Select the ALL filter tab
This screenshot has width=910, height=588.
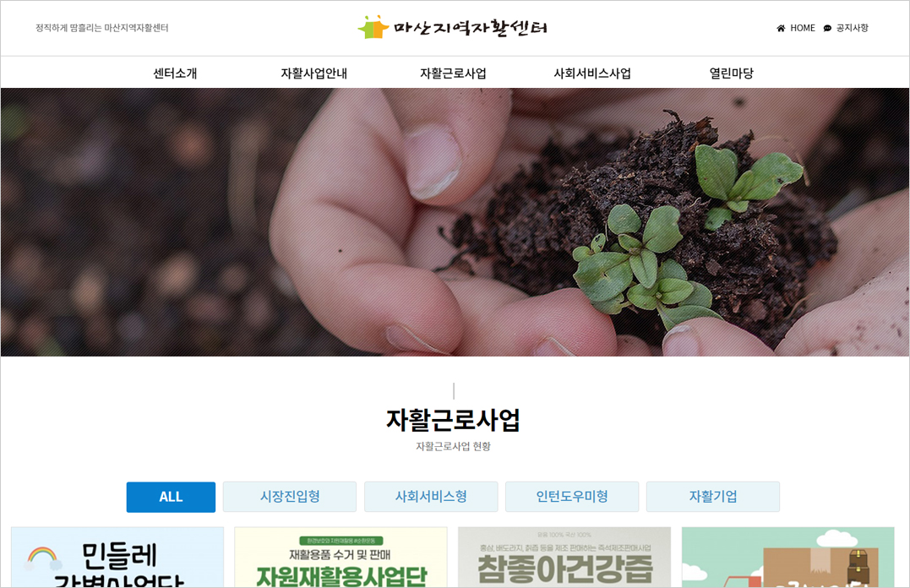pos(171,497)
